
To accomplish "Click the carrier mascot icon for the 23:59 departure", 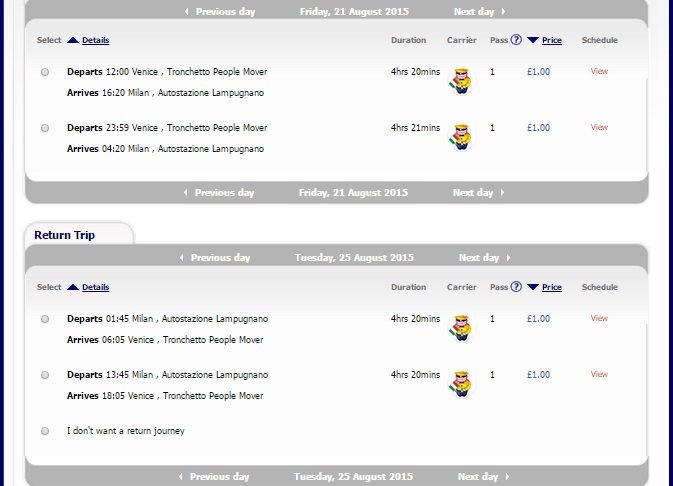I will (461, 136).
